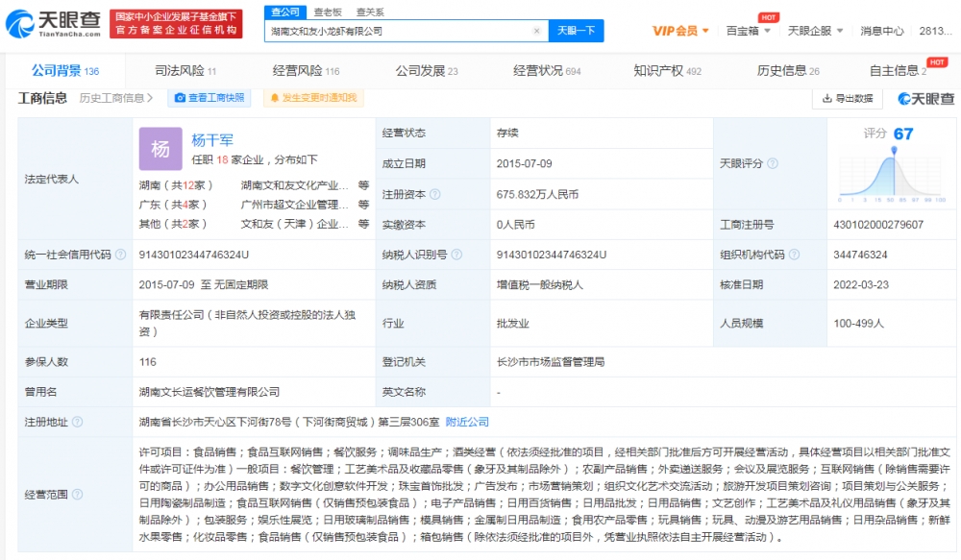
Task: Clear the search box with the × icon
Action: click(537, 31)
